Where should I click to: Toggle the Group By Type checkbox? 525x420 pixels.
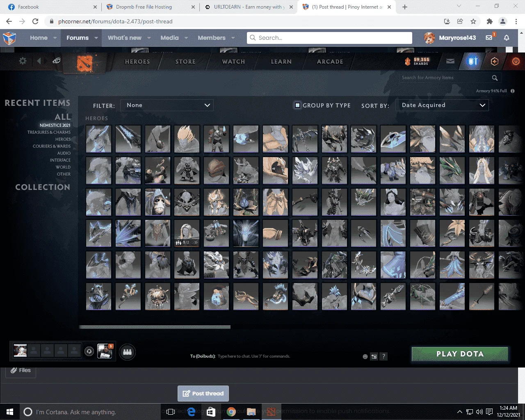click(298, 105)
